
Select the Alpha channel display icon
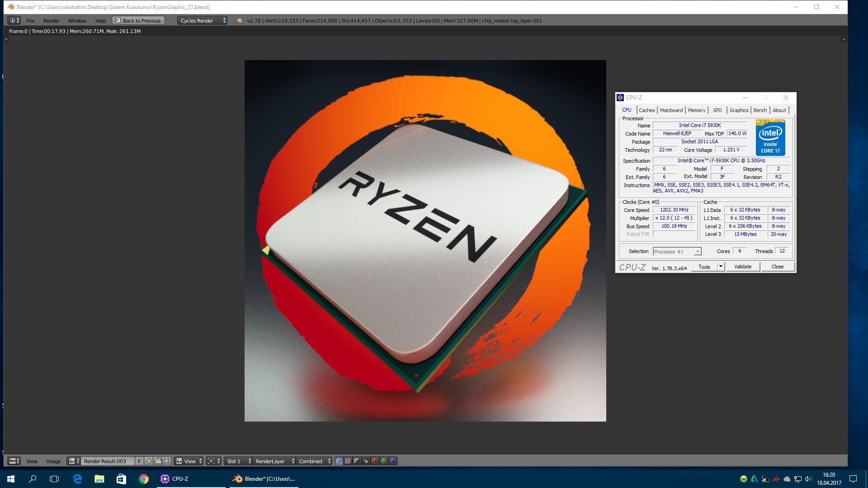click(357, 461)
